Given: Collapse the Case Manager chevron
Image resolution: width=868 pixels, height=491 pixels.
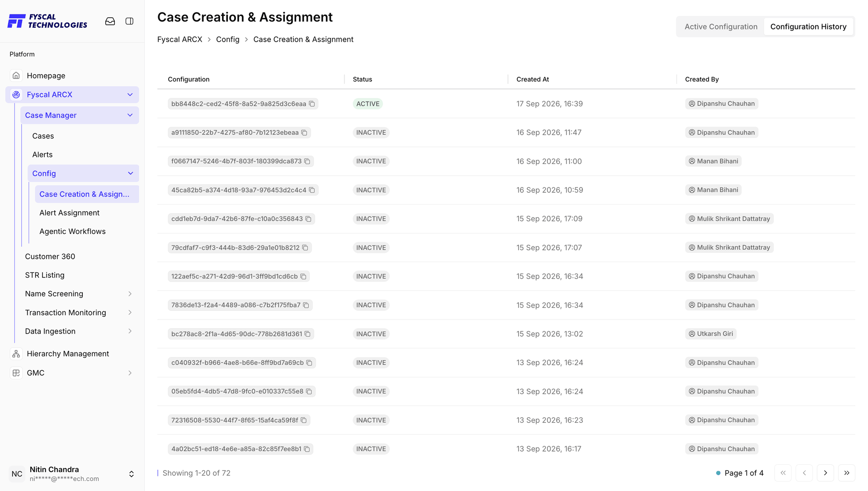Looking at the screenshot, I should click(130, 115).
